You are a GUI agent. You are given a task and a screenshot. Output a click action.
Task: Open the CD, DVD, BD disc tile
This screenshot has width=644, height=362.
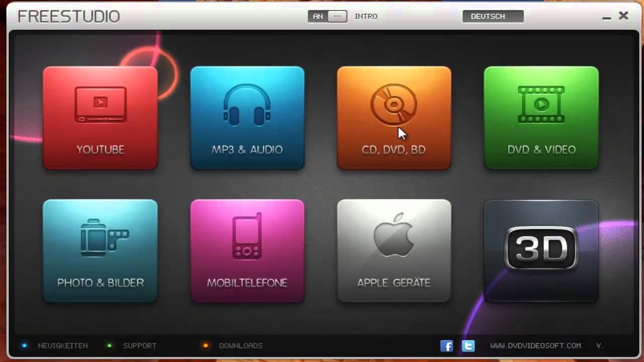point(394,118)
